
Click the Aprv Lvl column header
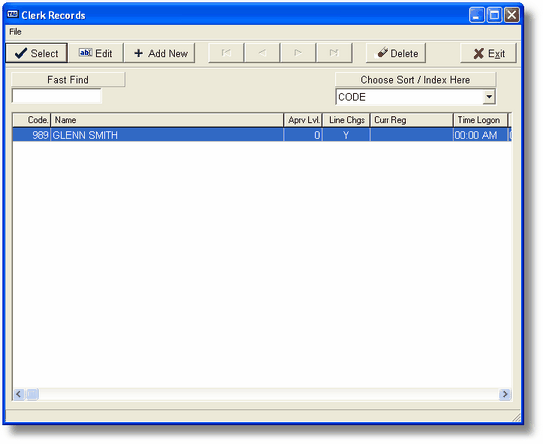[x=303, y=120]
